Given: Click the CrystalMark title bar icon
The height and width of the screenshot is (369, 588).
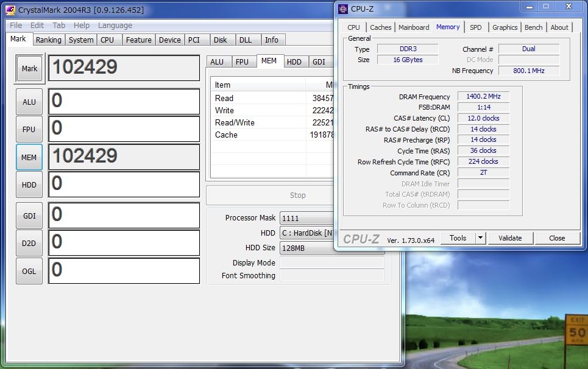Looking at the screenshot, I should 10,9.
